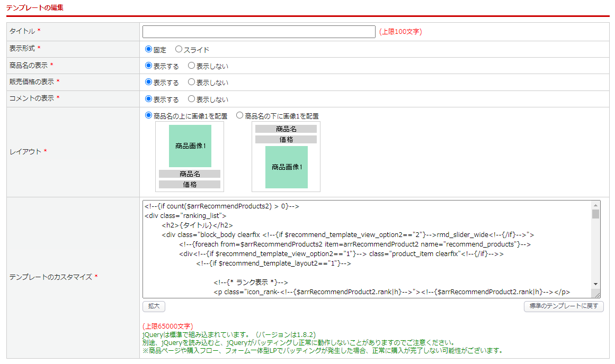Select 固定 display format radio button
This screenshot has height=364, width=615.
point(149,49)
